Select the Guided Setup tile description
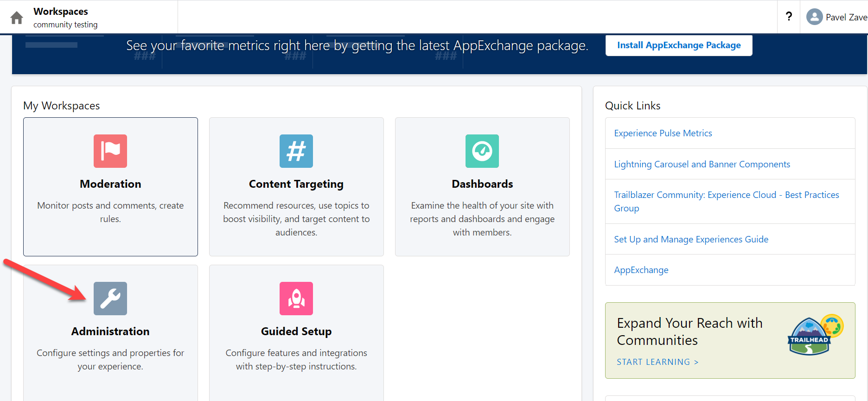 coord(296,359)
